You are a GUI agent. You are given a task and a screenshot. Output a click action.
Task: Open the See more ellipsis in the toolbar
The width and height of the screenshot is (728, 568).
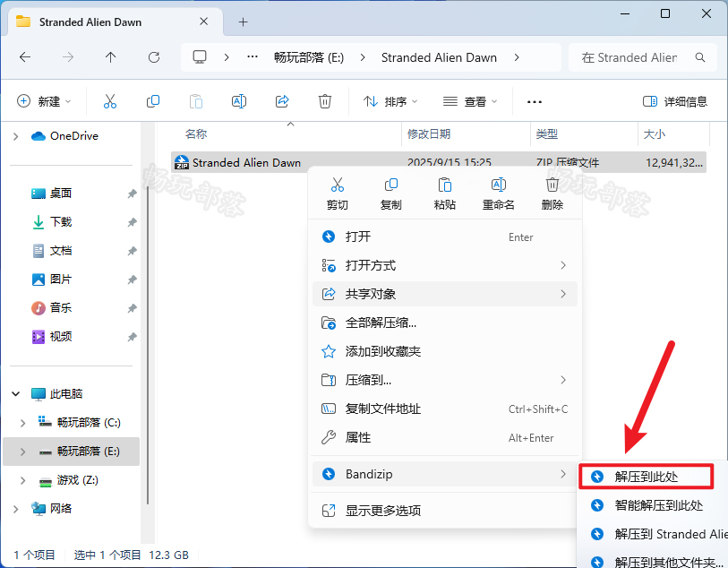(535, 102)
